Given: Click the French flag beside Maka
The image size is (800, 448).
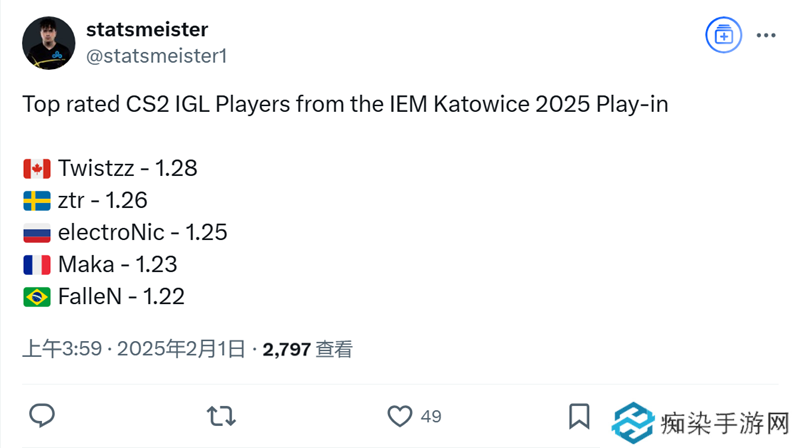Looking at the screenshot, I should point(37,264).
